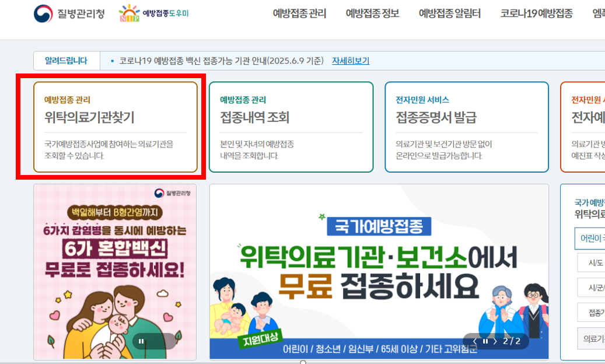Viewport: 605px width, 364px height.
Task: Click the 자세히보기 link
Action: pyautogui.click(x=351, y=61)
